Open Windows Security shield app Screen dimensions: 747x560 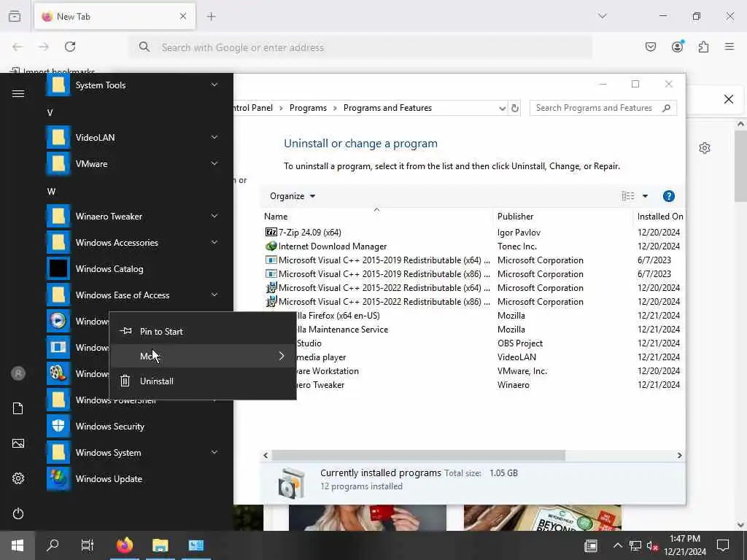[x=133, y=427]
